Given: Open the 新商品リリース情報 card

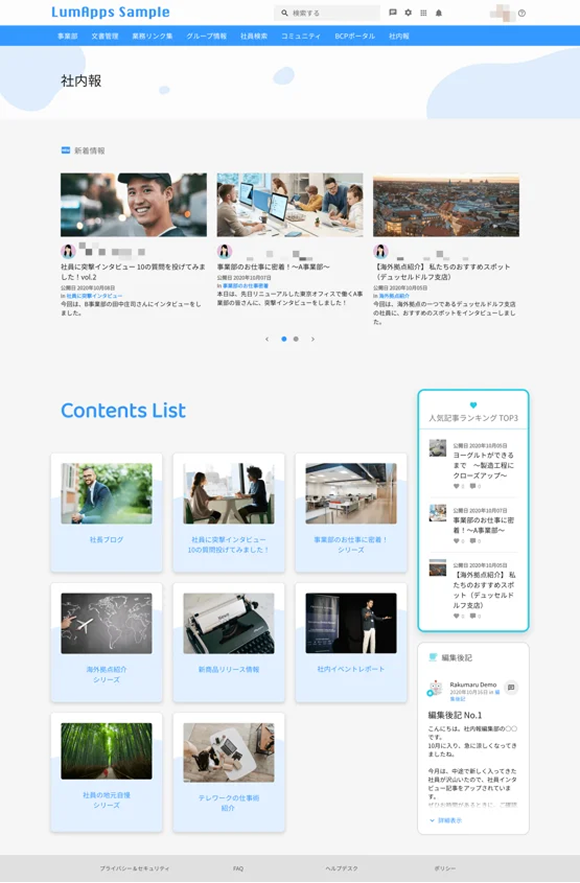Looking at the screenshot, I should [x=229, y=643].
